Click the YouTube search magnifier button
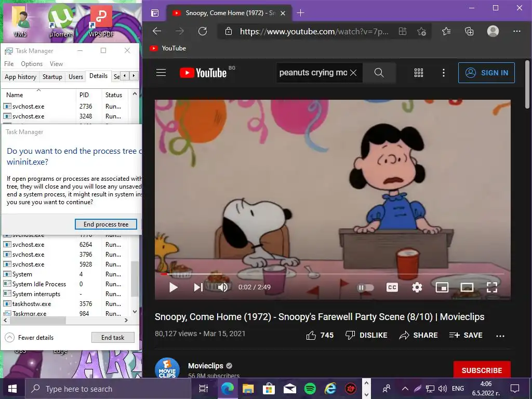The image size is (532, 399). tap(379, 73)
